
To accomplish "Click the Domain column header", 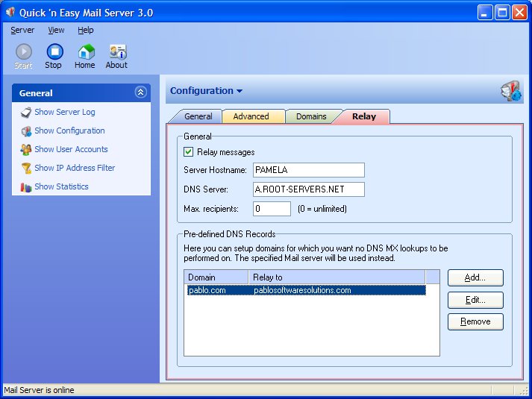I will (216, 277).
